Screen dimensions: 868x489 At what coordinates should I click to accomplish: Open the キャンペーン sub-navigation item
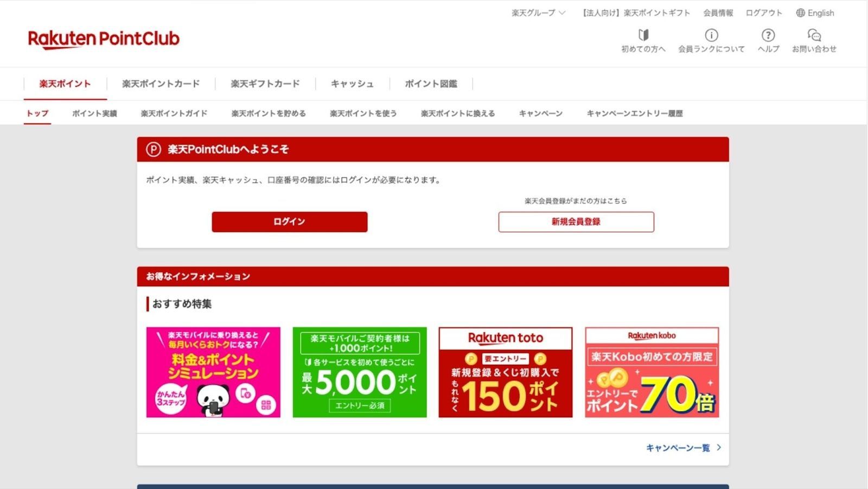[x=541, y=113]
